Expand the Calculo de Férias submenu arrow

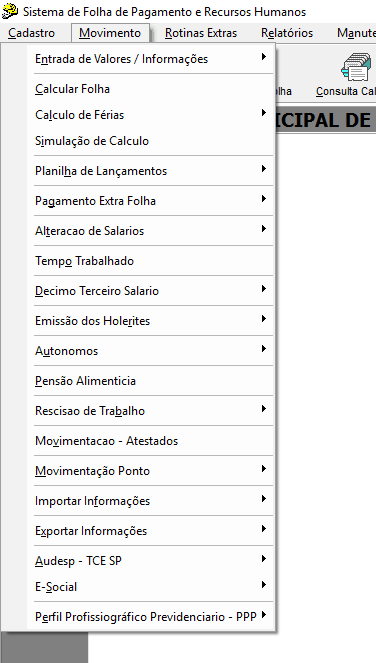point(263,112)
